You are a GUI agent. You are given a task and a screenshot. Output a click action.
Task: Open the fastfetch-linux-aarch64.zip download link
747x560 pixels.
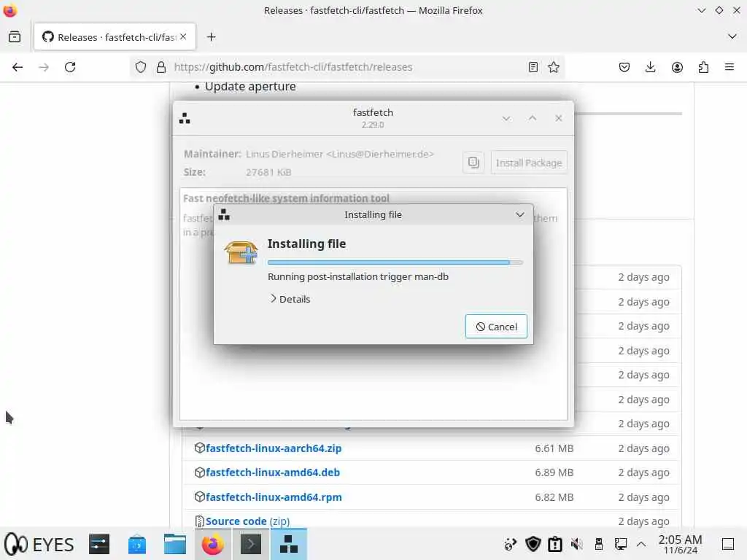tap(274, 448)
